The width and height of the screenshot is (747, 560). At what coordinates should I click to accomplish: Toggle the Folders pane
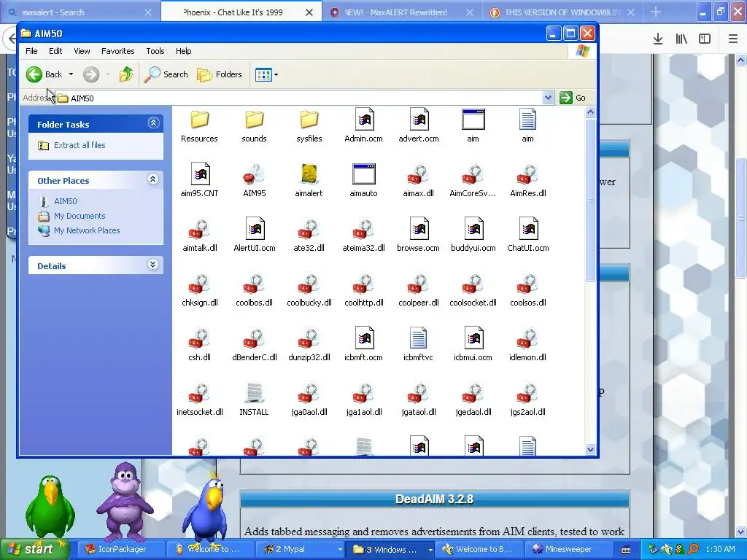(x=219, y=74)
